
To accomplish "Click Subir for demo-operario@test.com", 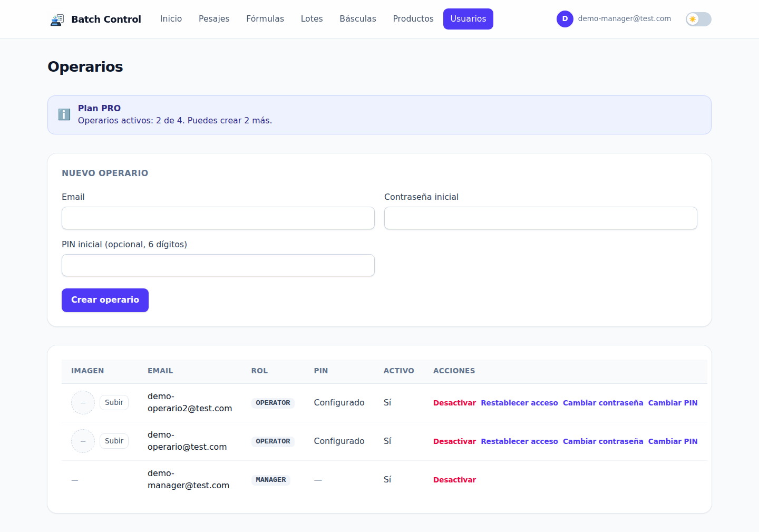I will (x=114, y=441).
